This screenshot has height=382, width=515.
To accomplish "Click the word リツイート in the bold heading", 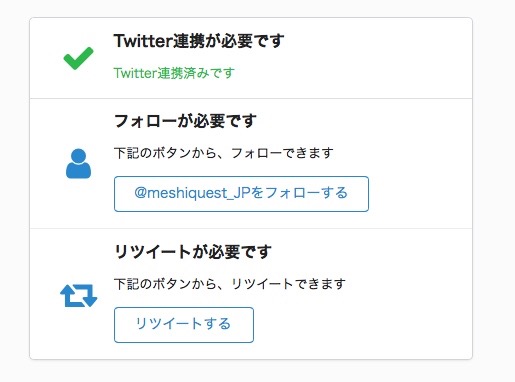I will tap(152, 252).
